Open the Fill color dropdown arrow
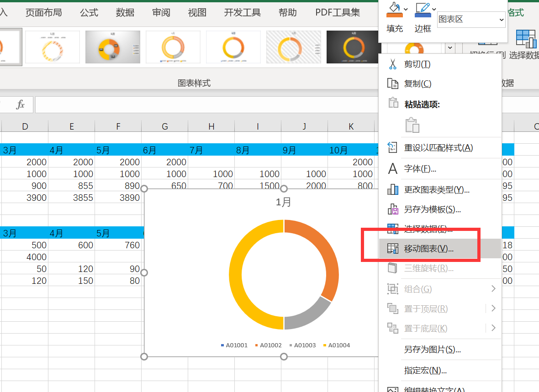The image size is (539, 392). click(x=406, y=10)
